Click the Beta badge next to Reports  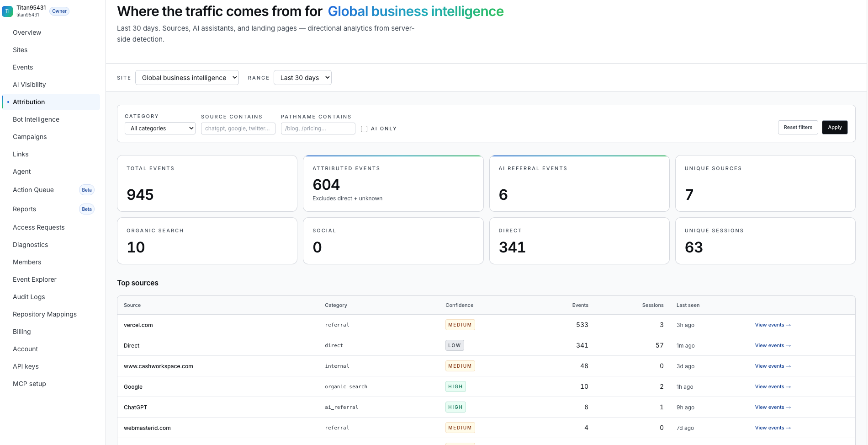[87, 209]
